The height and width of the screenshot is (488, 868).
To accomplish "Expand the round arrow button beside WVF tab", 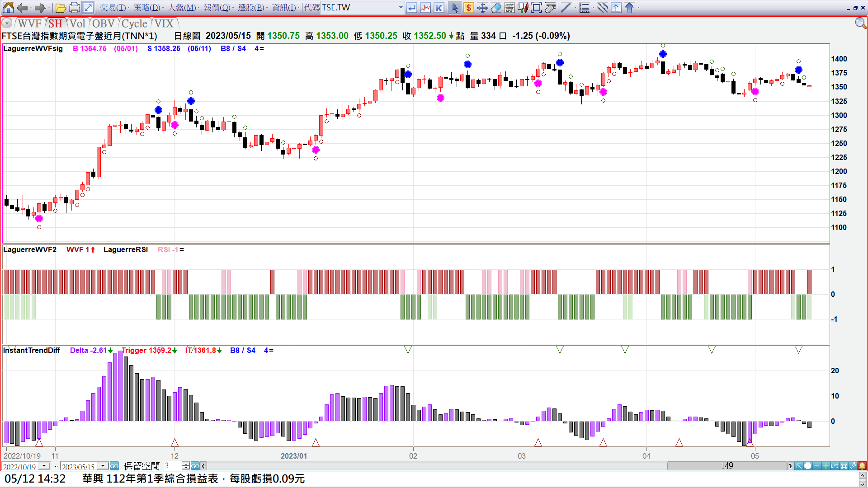I will coord(7,23).
